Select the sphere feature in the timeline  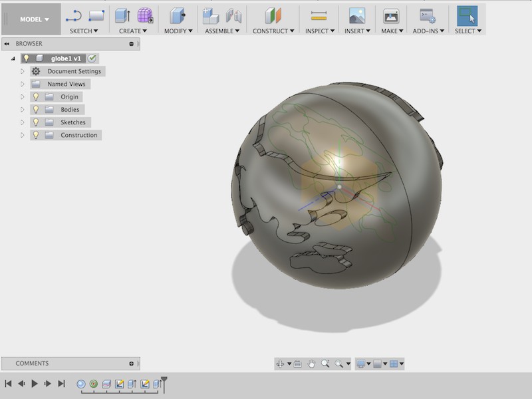pyautogui.click(x=80, y=384)
